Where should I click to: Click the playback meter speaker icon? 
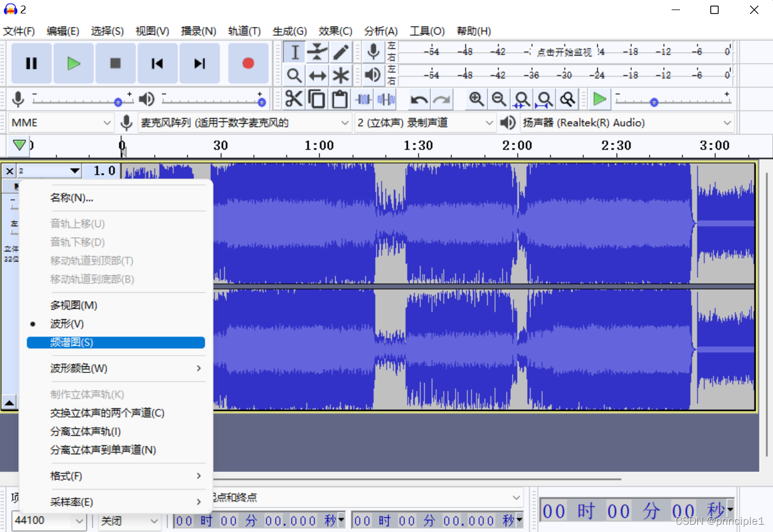click(373, 74)
